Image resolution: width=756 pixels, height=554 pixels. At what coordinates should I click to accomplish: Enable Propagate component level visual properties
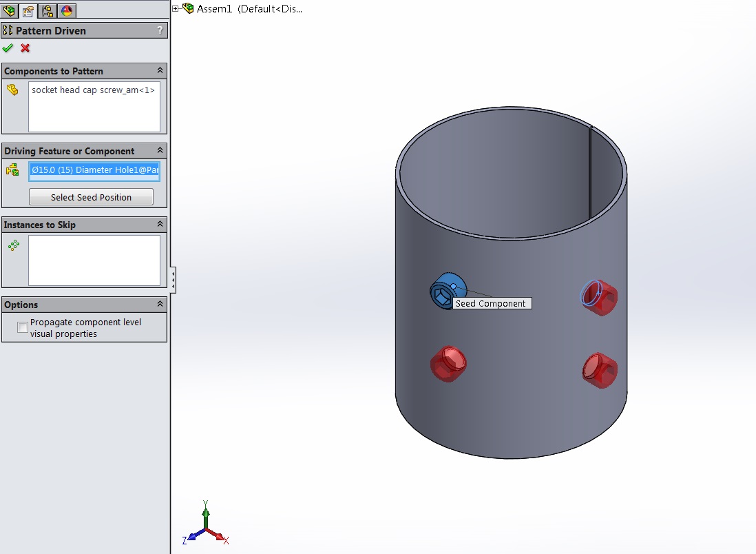[23, 327]
